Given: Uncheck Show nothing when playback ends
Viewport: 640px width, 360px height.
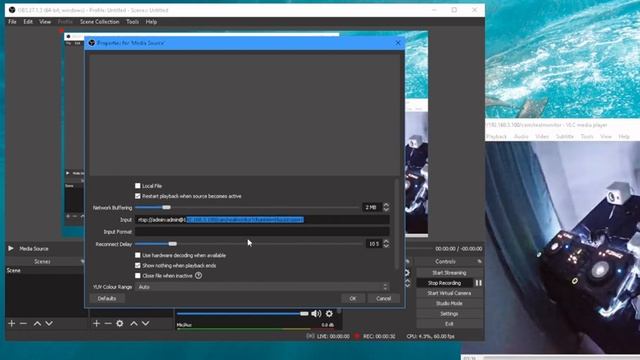Looking at the screenshot, I should coord(138,266).
